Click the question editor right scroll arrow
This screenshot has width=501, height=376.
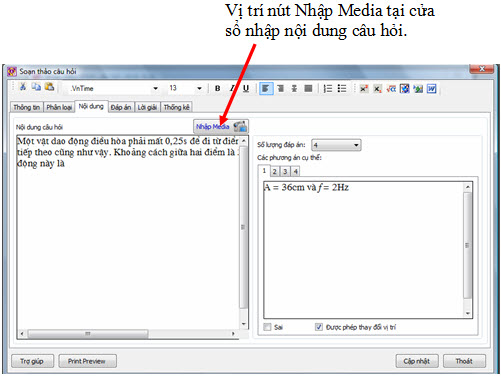point(233,334)
